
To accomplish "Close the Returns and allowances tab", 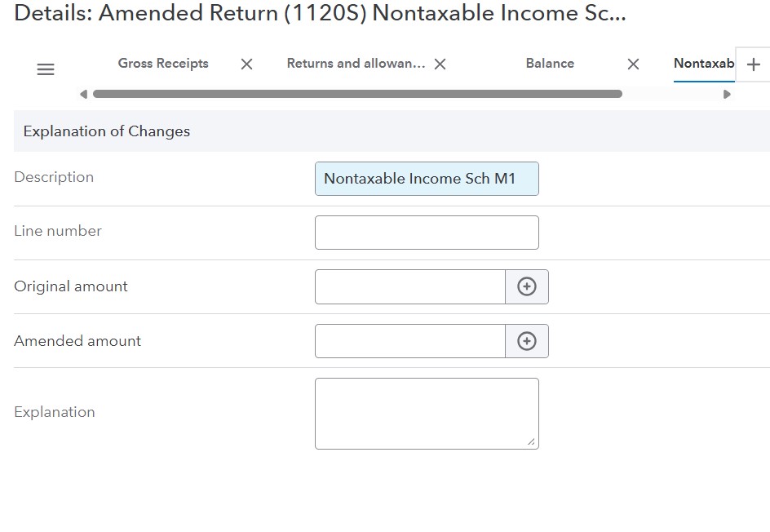I will click(x=440, y=64).
